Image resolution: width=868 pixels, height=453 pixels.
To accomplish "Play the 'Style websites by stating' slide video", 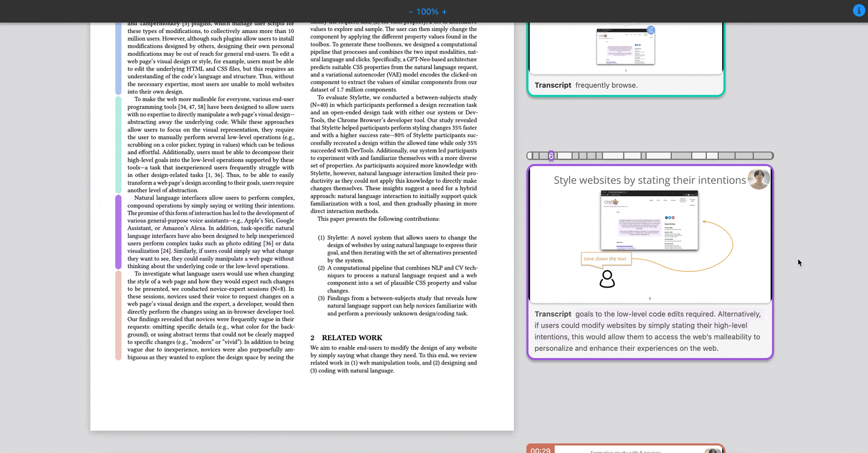I will pyautogui.click(x=650, y=234).
